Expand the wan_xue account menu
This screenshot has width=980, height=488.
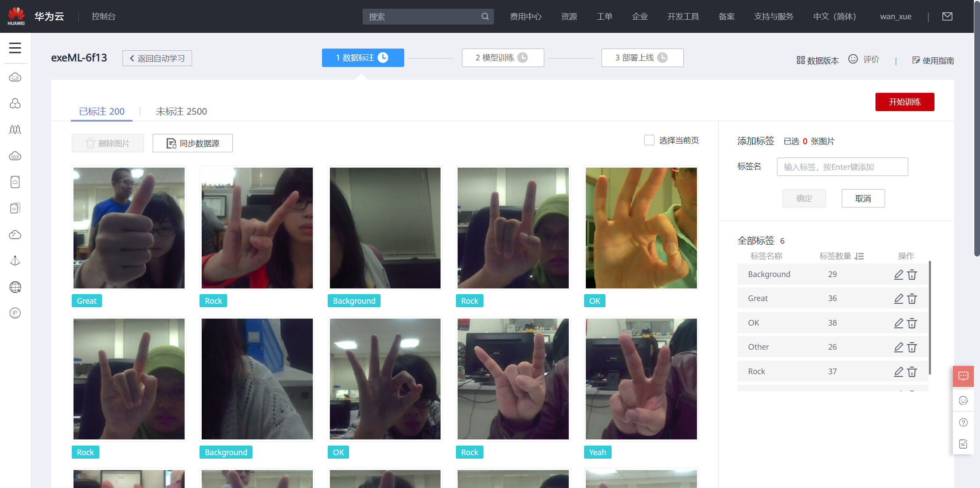[896, 17]
